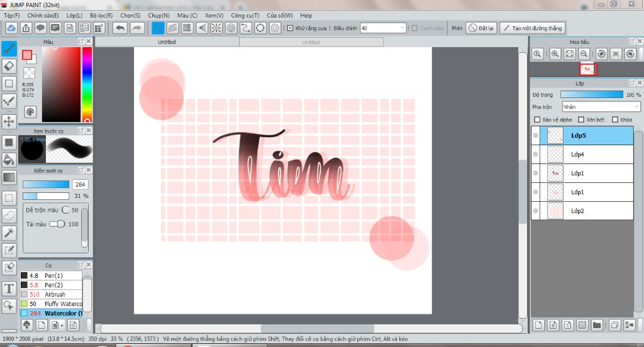Select the Pen(1) brush
This screenshot has height=347, width=644.
coord(52,275)
